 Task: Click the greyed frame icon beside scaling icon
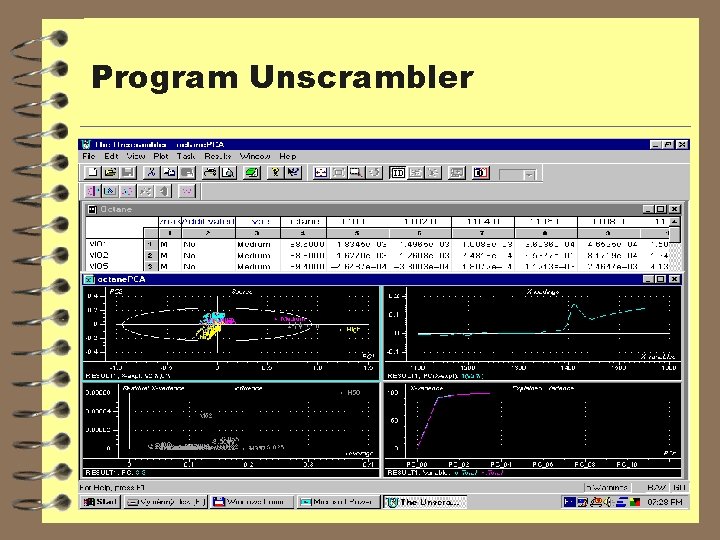pyautogui.click(x=338, y=173)
